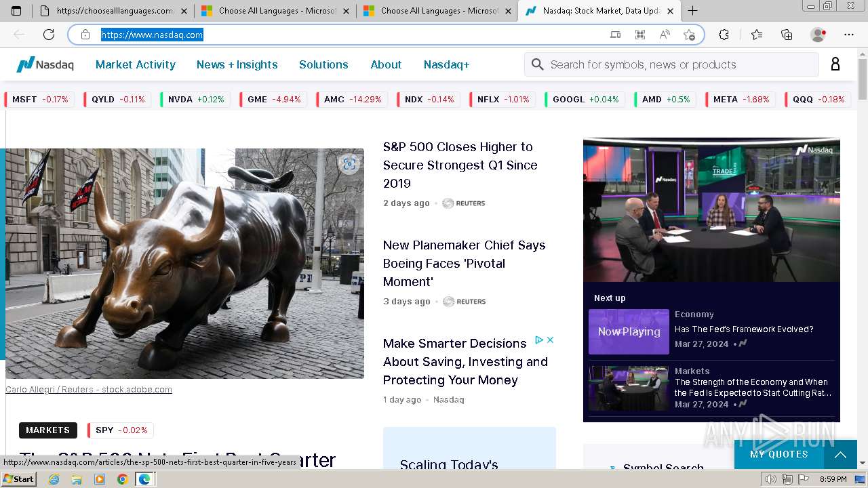
Task: Click the META ticker chip
Action: [741, 99]
